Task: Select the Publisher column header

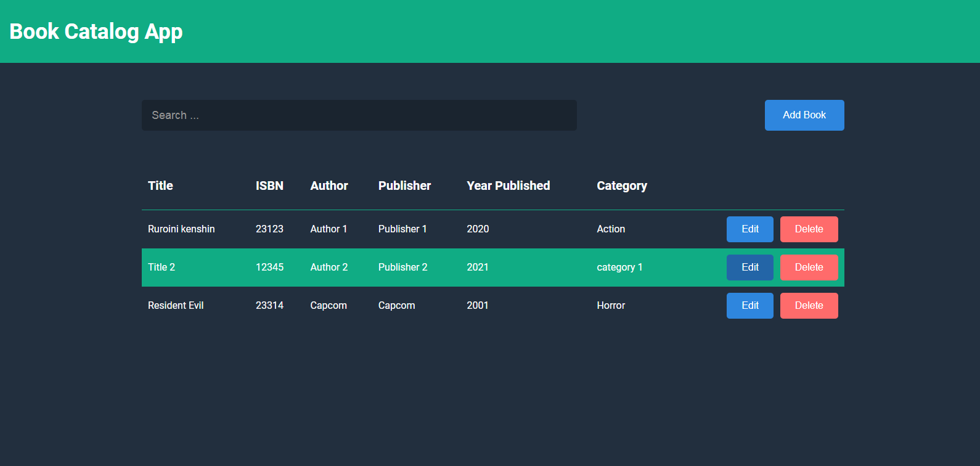Action: pos(404,186)
